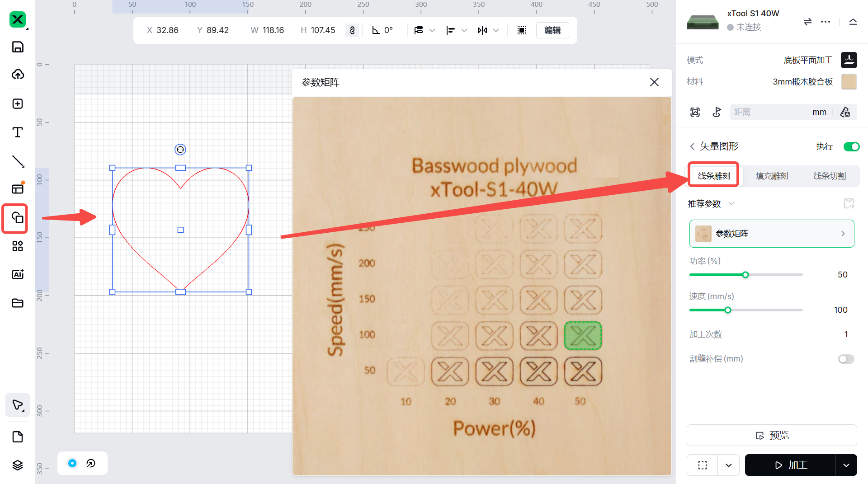Expand the 推荐参数 dropdown
The image size is (868, 484).
coord(731,204)
